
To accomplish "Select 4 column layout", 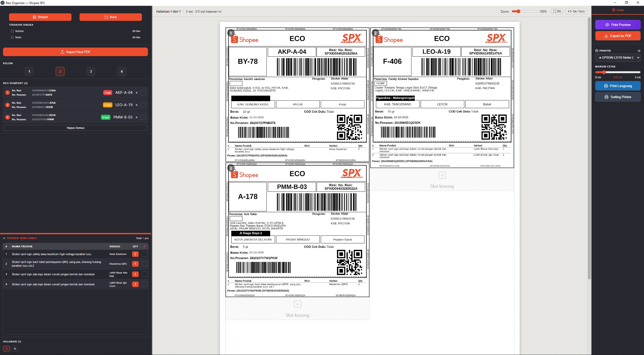I will pos(122,71).
